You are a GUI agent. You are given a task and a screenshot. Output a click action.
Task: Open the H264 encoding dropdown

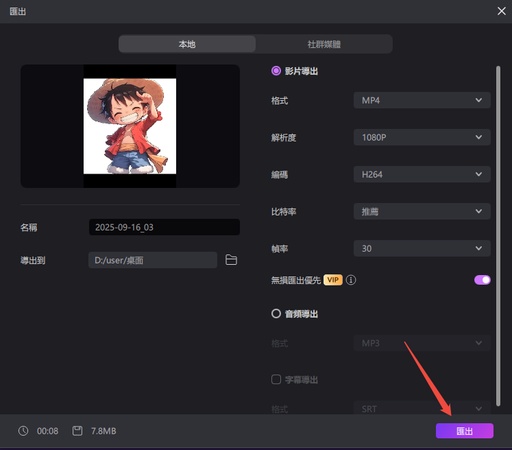pyautogui.click(x=422, y=174)
